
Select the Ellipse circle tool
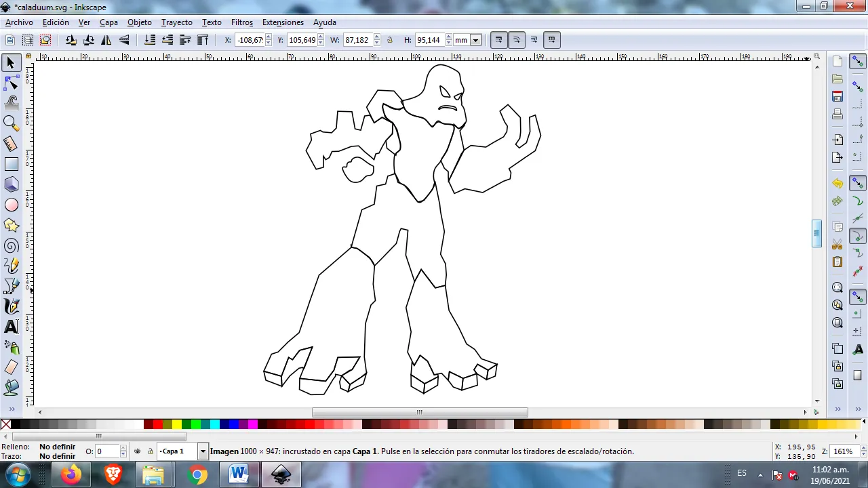[11, 205]
